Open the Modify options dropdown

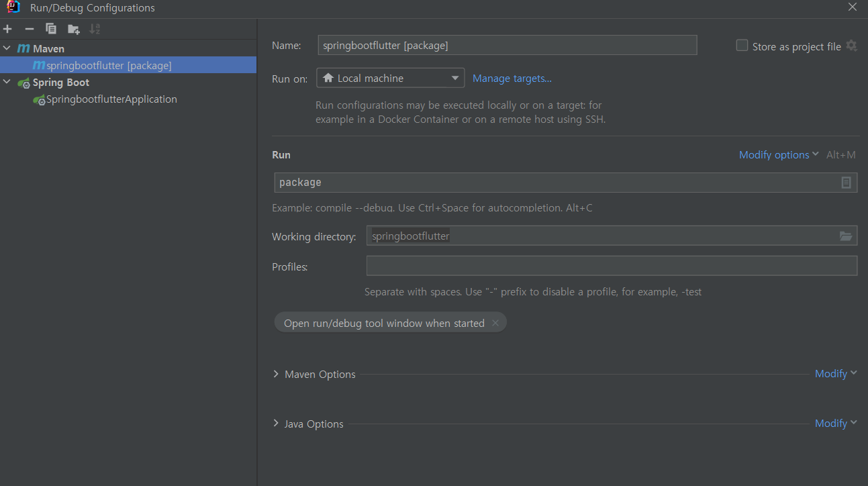point(779,154)
